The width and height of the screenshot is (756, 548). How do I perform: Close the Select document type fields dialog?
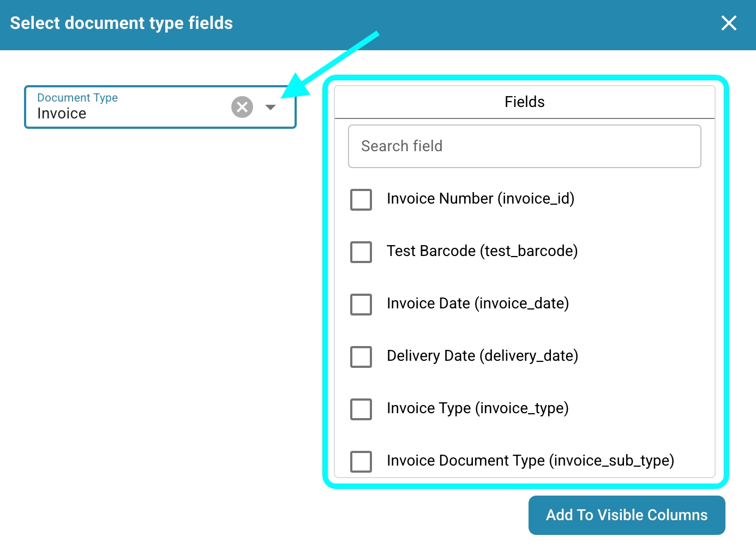click(729, 23)
